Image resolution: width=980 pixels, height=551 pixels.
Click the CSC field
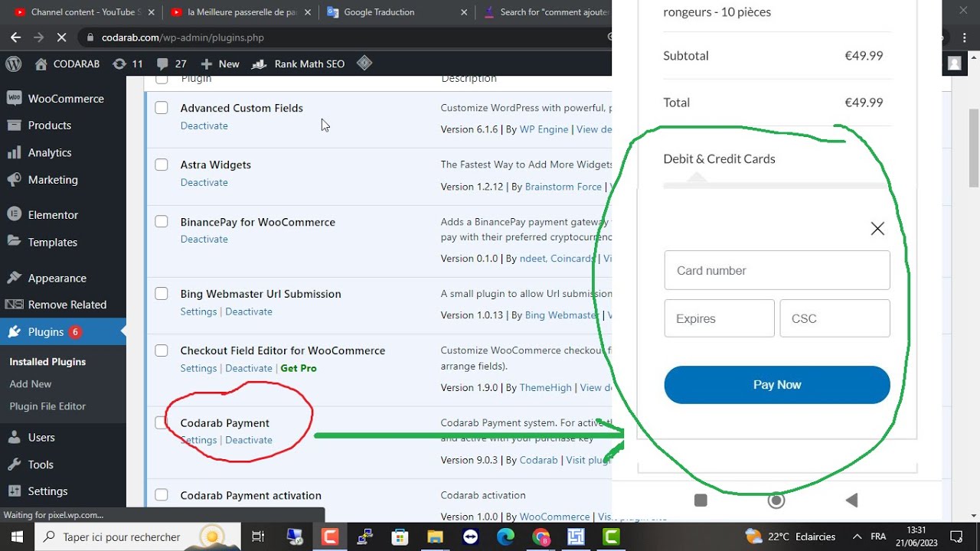point(835,318)
